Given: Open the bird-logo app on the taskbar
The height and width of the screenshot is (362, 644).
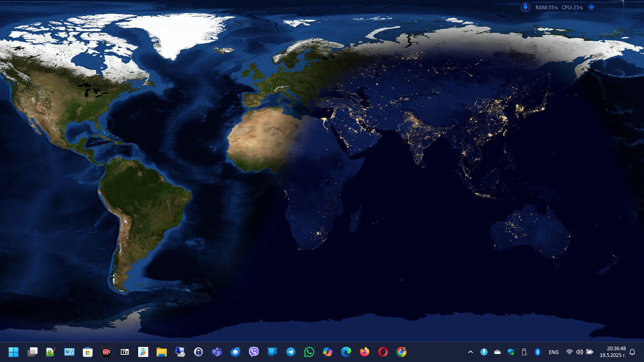Looking at the screenshot, I should click(x=143, y=352).
